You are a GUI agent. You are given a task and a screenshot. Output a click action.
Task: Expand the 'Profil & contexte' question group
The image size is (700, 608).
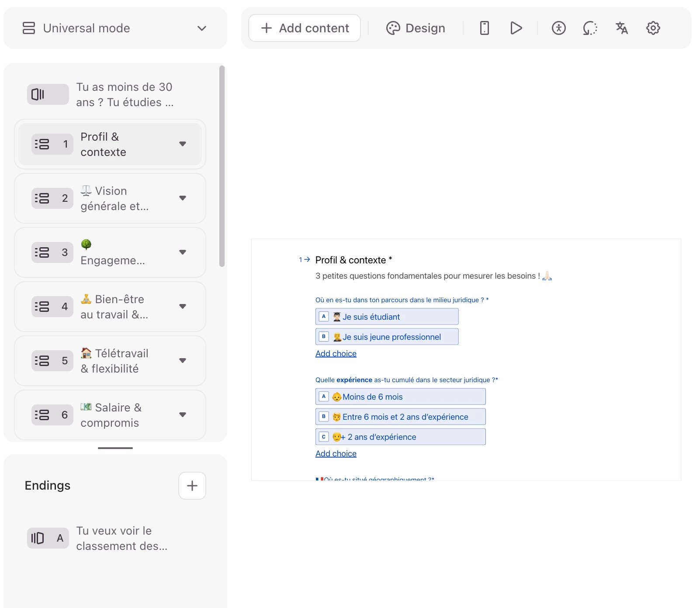(x=183, y=144)
